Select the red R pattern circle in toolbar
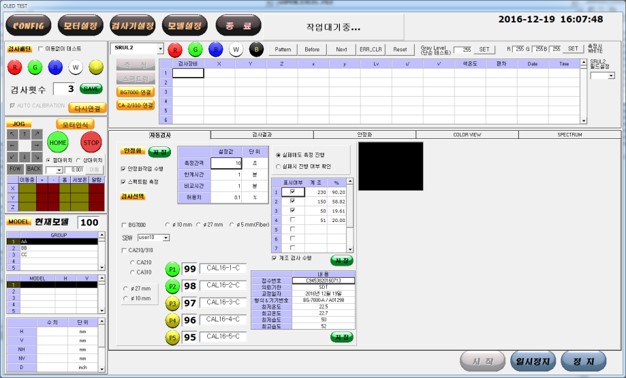The height and width of the screenshot is (378, 626). pyautogui.click(x=175, y=50)
